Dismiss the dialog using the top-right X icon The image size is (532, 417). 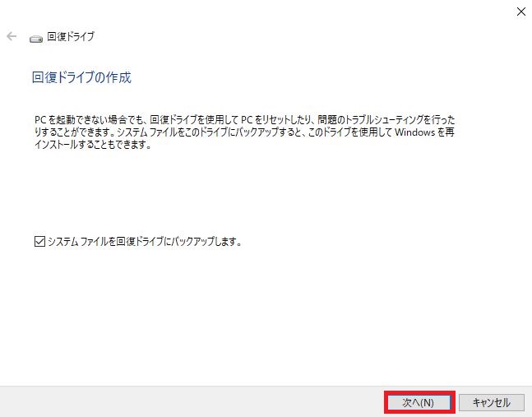[x=521, y=12]
